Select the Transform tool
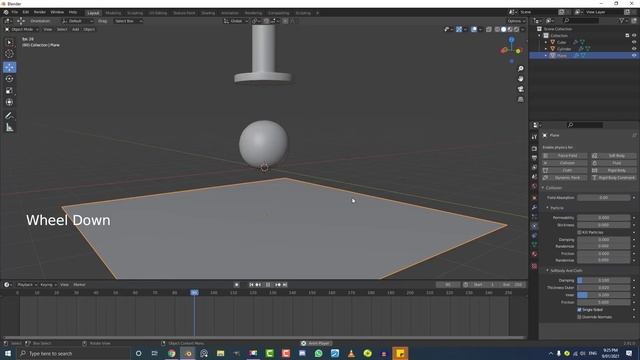The width and height of the screenshot is (640, 360). point(9,102)
